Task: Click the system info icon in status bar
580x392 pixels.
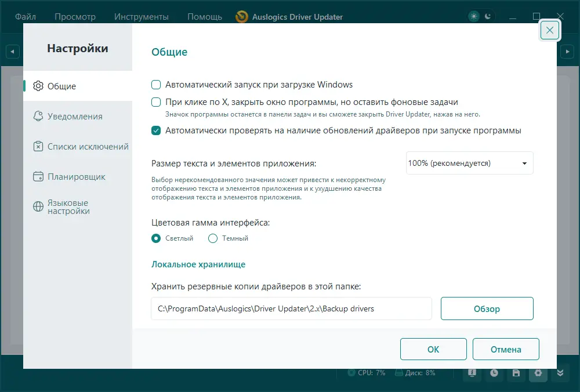Action: pos(472,373)
